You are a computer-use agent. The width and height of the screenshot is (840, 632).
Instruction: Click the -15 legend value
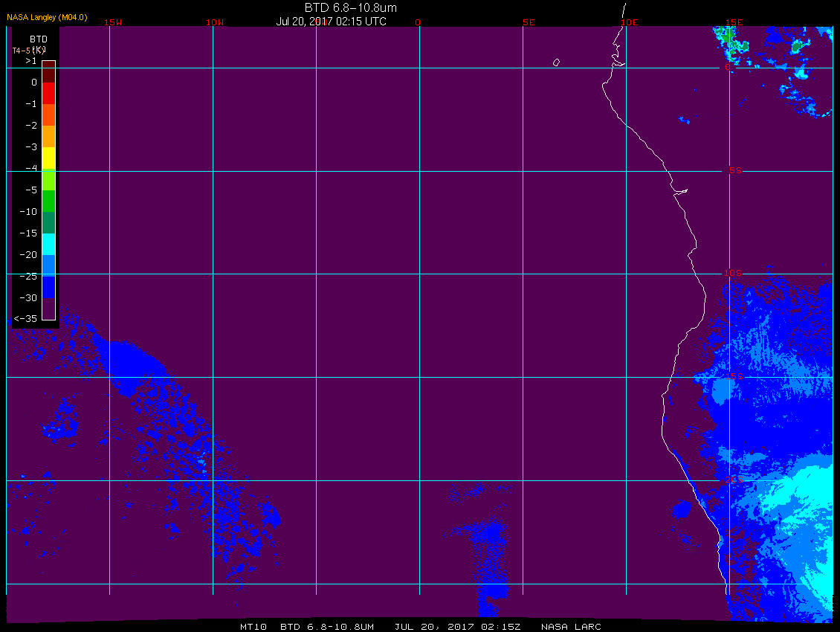tap(28, 233)
